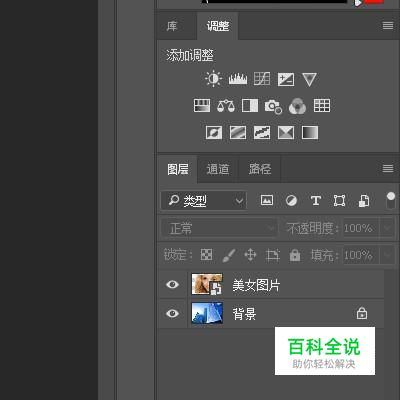The image size is (400, 400).
Task: Click the lock icon on 背景 layer
Action: point(362,313)
